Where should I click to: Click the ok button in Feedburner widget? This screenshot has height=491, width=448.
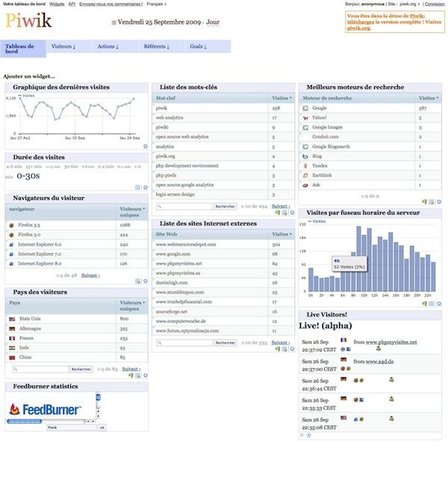pyautogui.click(x=102, y=427)
